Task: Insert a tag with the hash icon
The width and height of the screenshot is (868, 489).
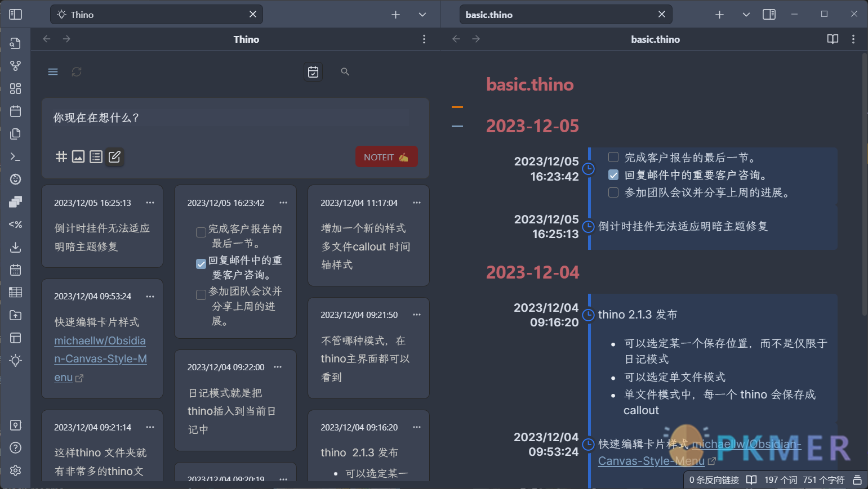Action: click(61, 156)
